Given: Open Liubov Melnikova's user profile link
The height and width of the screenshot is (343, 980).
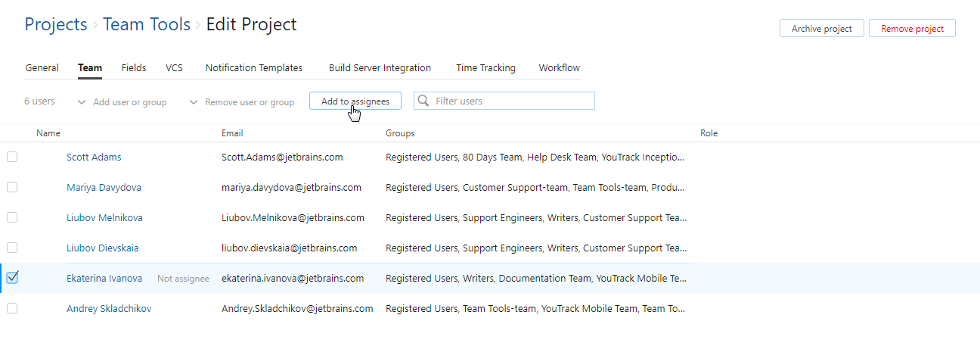Looking at the screenshot, I should tap(104, 217).
